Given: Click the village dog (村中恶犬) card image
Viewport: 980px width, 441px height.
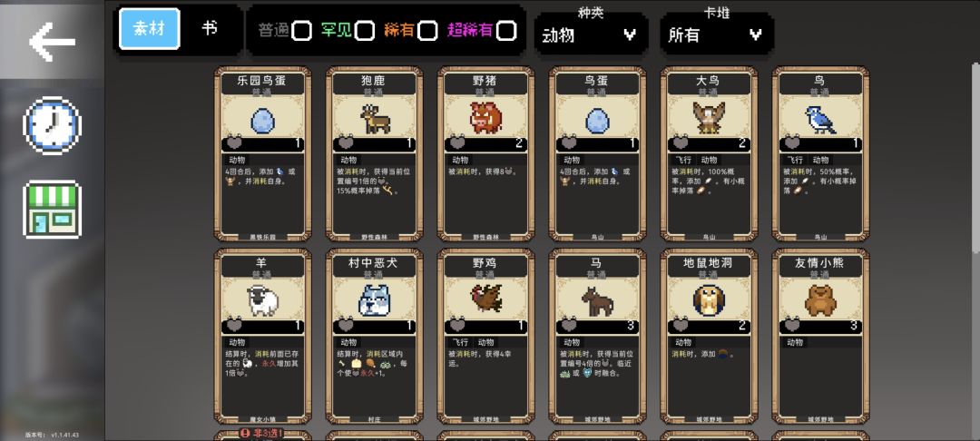Looking at the screenshot, I should [x=374, y=300].
